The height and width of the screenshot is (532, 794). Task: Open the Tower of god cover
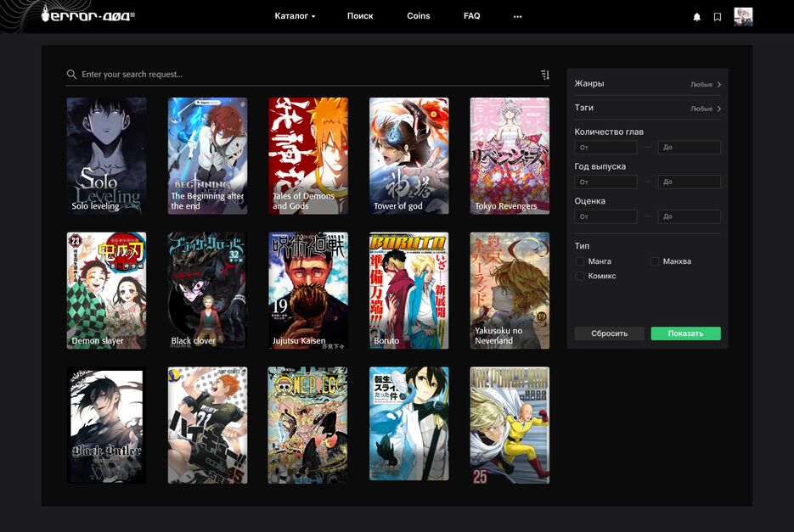[x=408, y=156]
